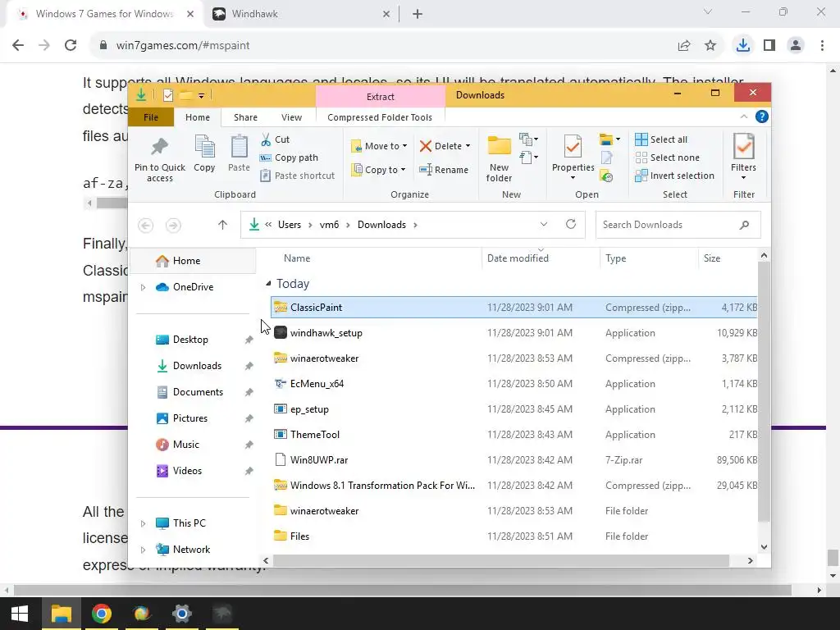Select the EcMenu_x64 application
Screen dimensions: 840x630
514,384
